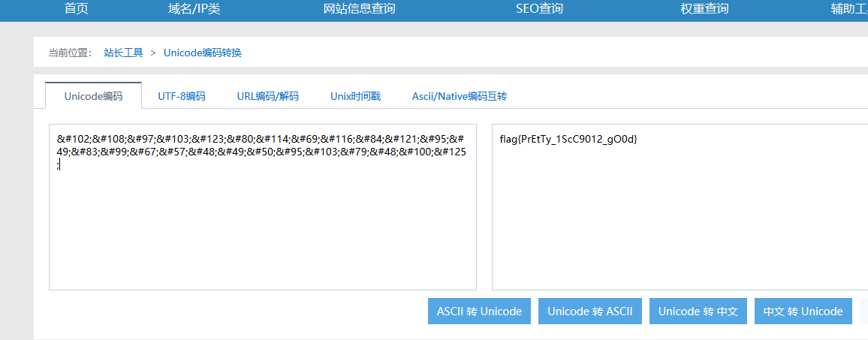868x340 pixels.
Task: Click the Unicode 转 ASCII button
Action: click(590, 311)
